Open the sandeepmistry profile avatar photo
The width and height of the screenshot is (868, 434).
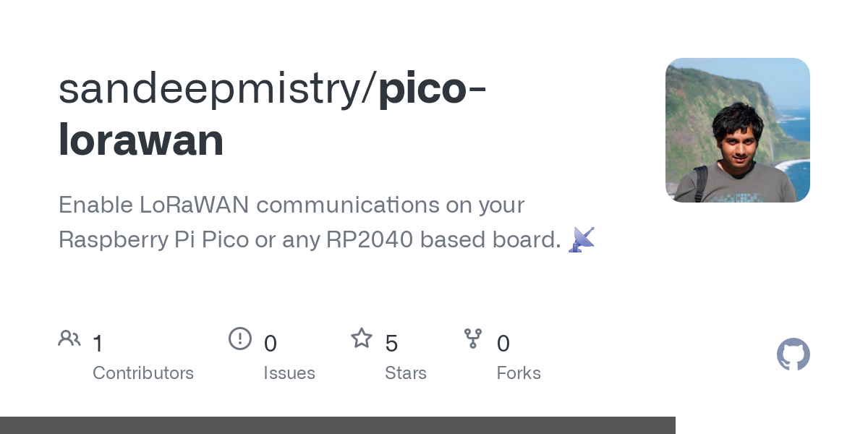click(737, 130)
